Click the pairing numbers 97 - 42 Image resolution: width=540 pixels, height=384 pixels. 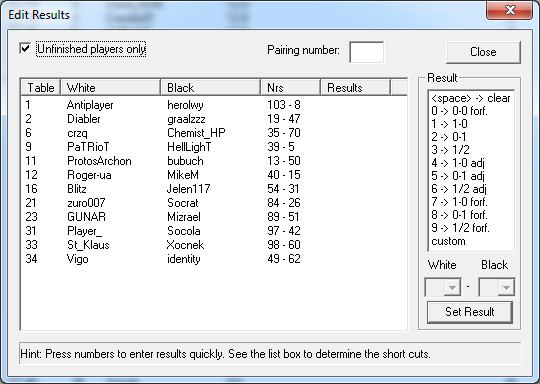[284, 231]
